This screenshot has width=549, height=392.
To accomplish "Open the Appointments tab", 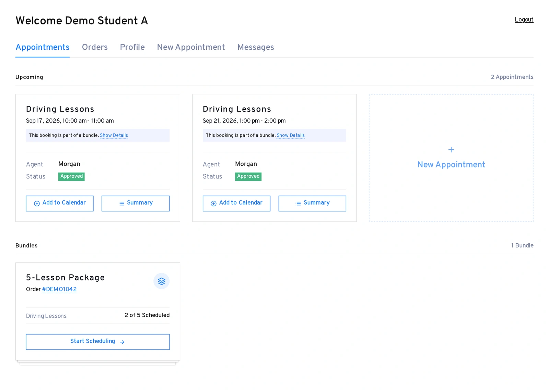I will (x=43, y=47).
